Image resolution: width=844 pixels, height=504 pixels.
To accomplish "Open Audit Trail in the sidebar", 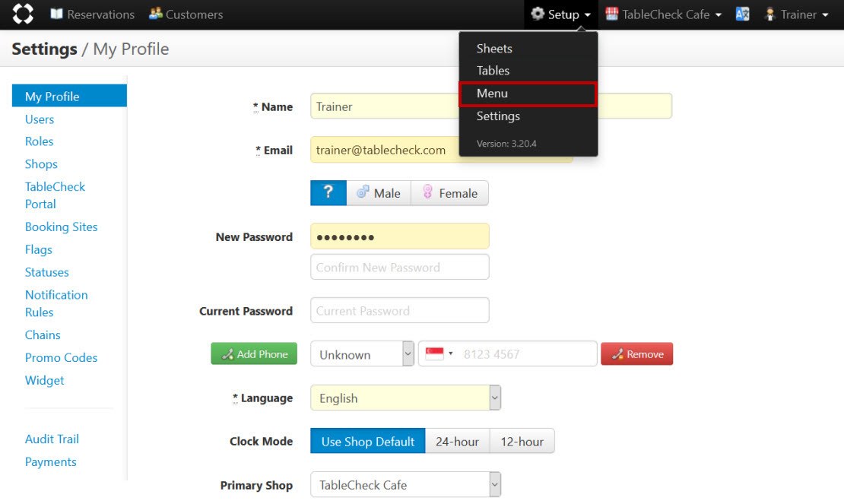I will click(x=52, y=439).
